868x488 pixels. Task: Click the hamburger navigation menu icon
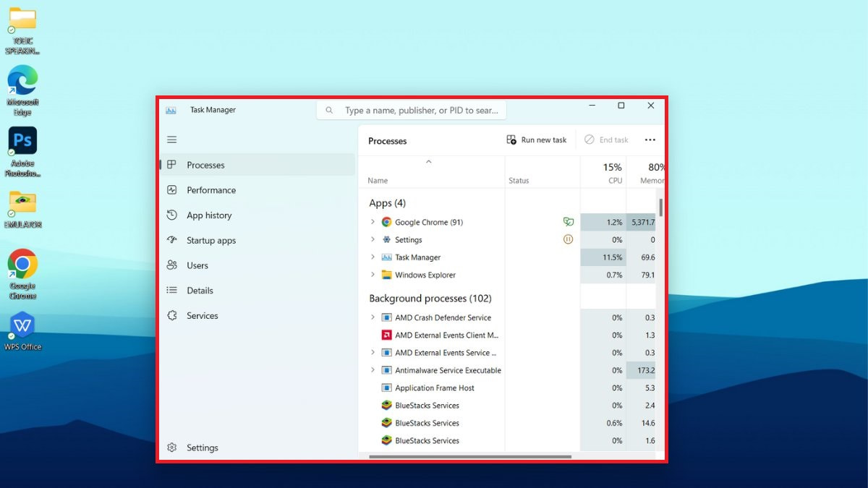[x=171, y=140]
